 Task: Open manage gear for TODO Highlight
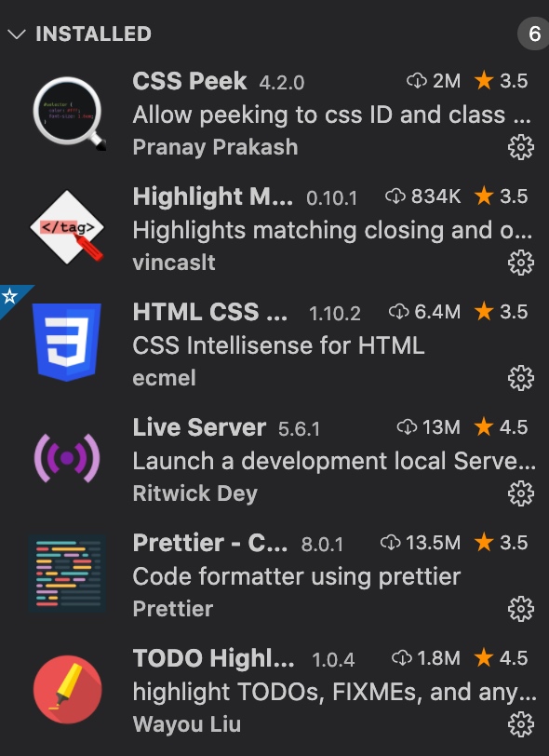pos(521,724)
